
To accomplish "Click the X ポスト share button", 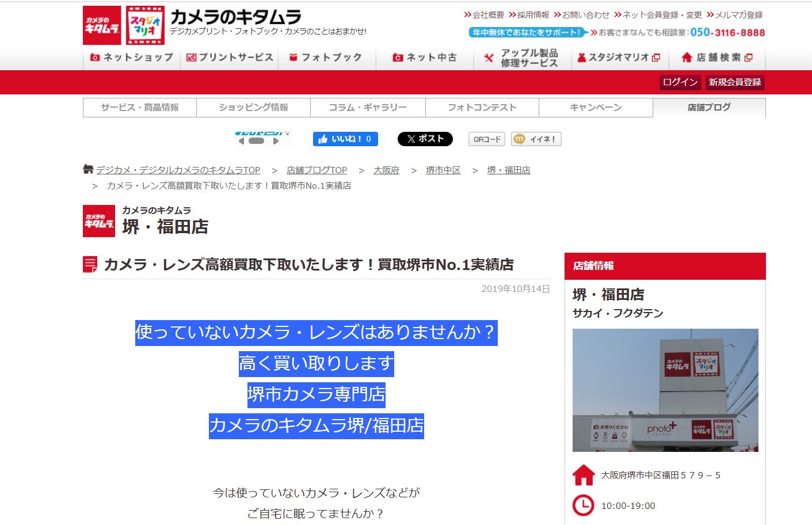I will coord(425,139).
